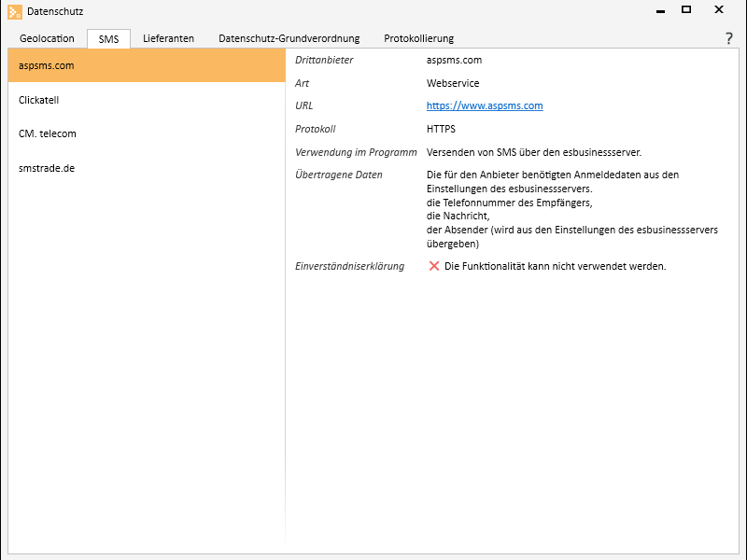
Task: Open the Protokollierung tab
Action: (x=418, y=38)
